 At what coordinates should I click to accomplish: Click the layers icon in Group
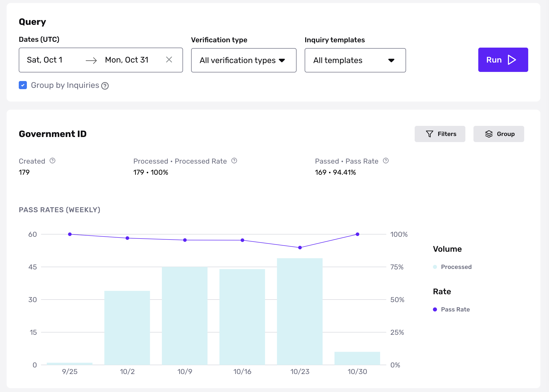pos(489,134)
